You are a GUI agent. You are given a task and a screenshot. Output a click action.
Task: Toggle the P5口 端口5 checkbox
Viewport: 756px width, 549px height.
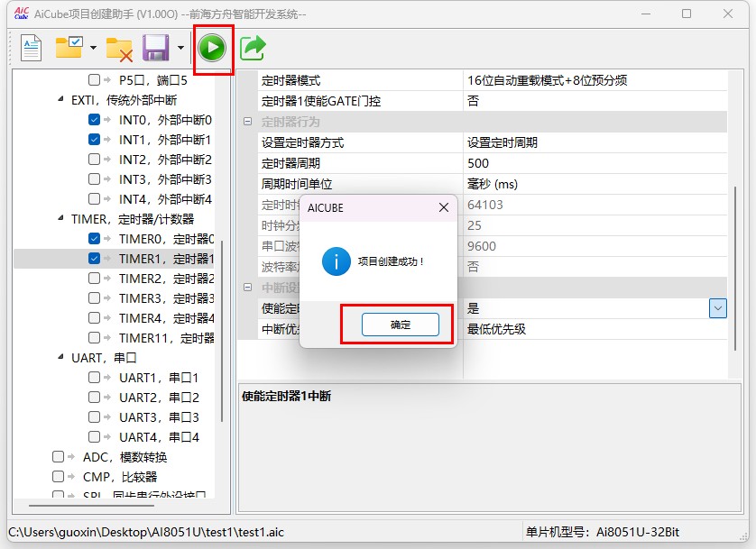[94, 79]
